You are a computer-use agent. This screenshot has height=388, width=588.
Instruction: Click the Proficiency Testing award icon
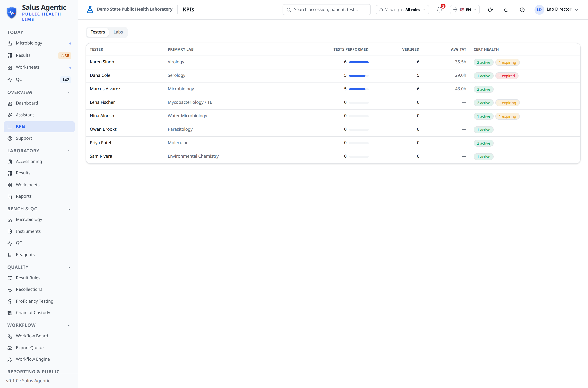coord(10,301)
